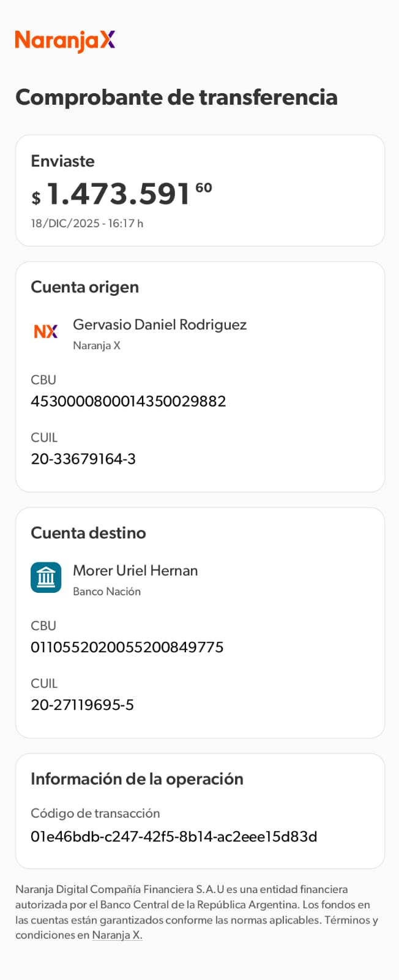Select the origin CUIL 20-33679164-3
399x980 pixels.
click(x=83, y=459)
